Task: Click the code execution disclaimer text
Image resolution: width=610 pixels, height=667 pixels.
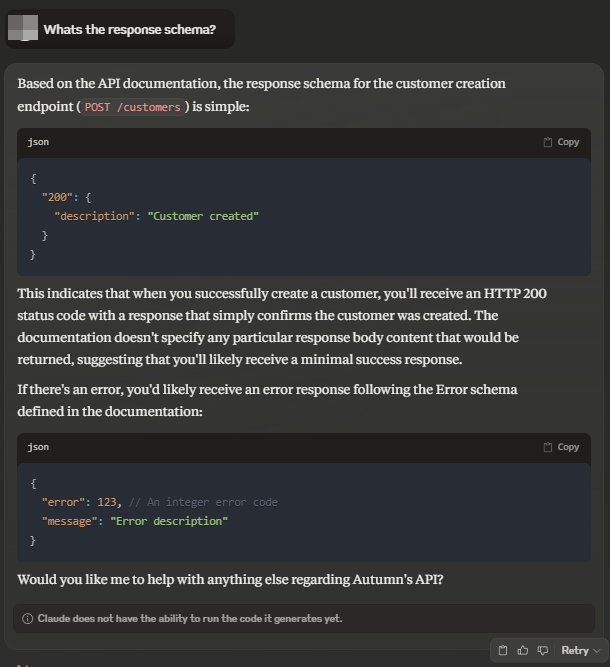Action: [190, 618]
